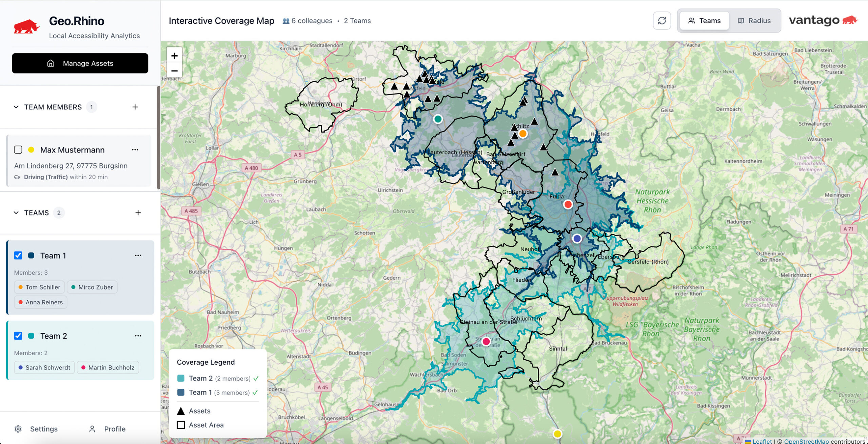
Task: Zoom out on the map
Action: 174,71
